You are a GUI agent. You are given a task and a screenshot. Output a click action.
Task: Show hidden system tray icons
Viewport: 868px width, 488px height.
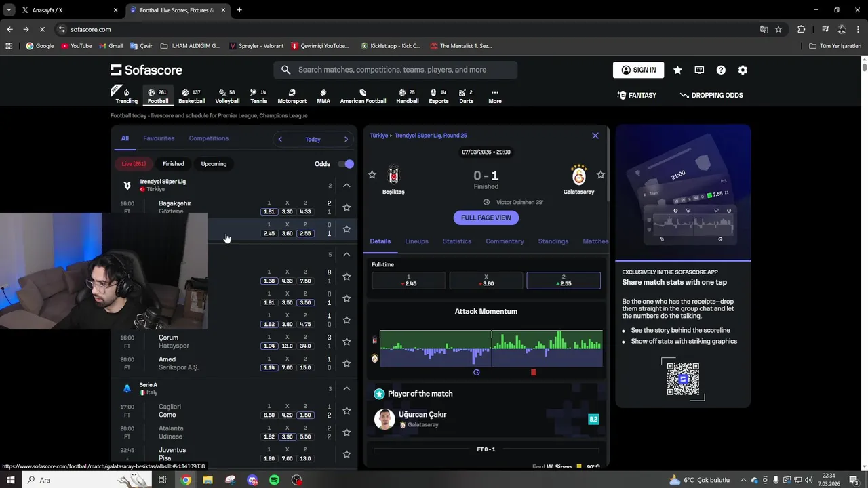point(743,480)
